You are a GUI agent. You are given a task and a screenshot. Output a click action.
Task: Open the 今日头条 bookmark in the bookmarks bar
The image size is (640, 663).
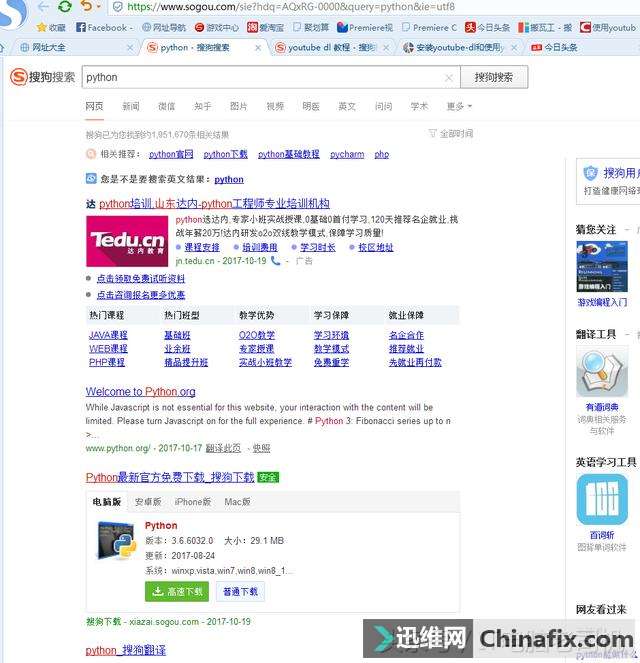click(487, 27)
